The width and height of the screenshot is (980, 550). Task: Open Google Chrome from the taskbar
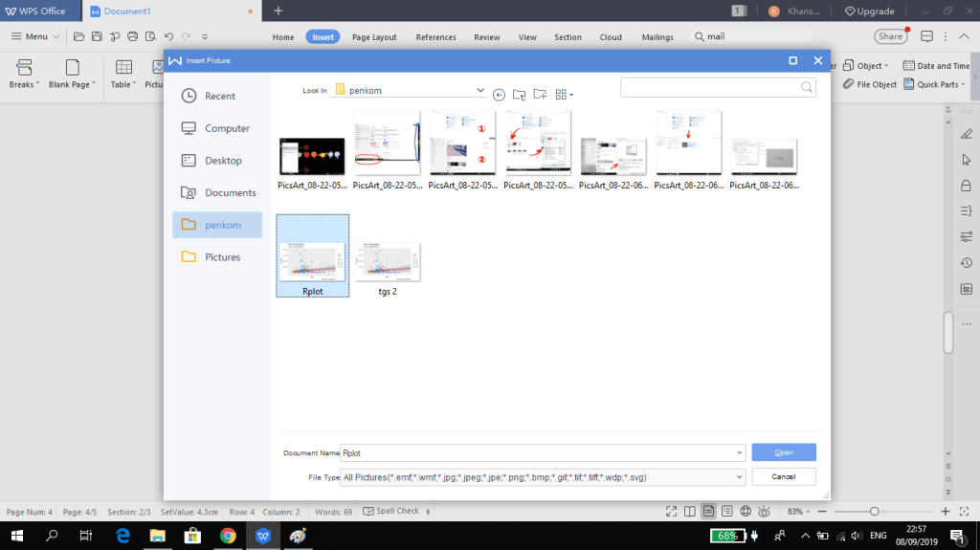pos(228,536)
